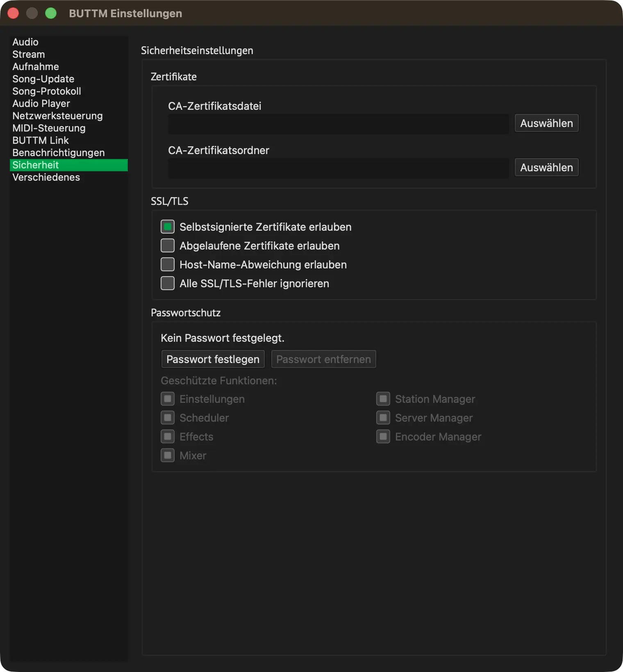
Task: Enable Abgelaufene Zertifikate erlauben
Action: 168,245
